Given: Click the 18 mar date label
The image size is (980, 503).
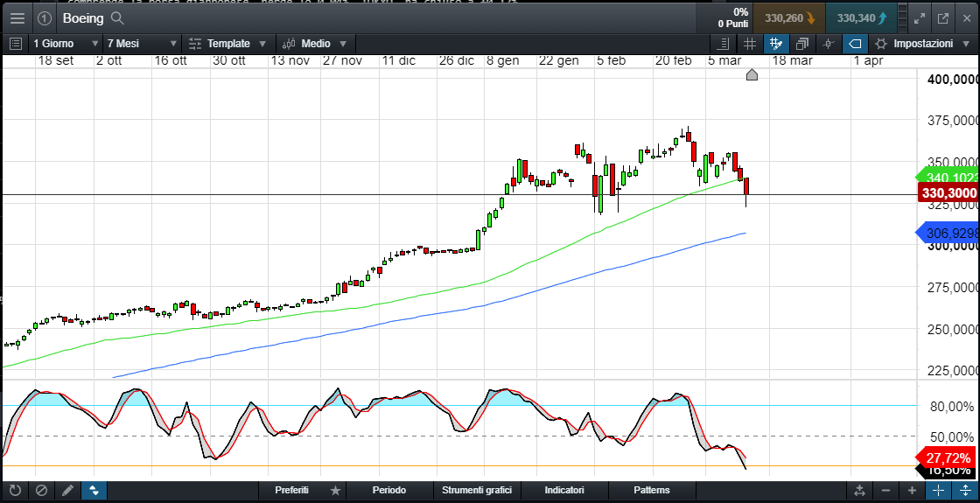Looking at the screenshot, I should coord(793,60).
